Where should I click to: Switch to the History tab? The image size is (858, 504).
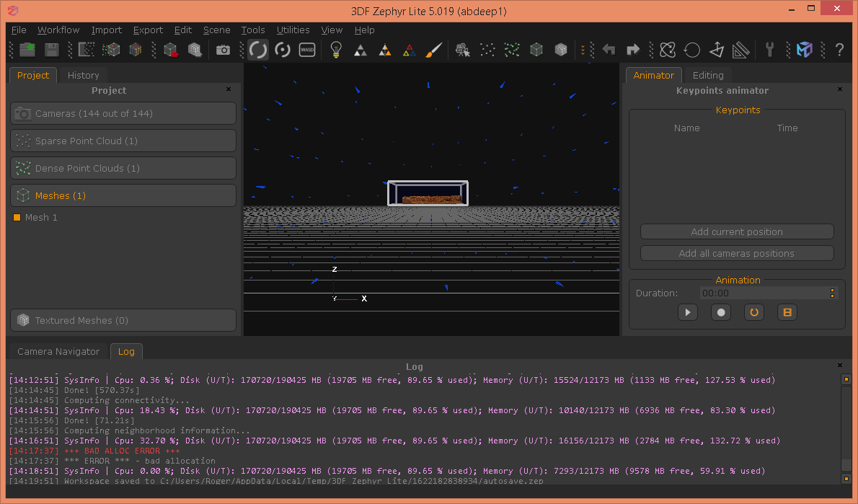83,76
